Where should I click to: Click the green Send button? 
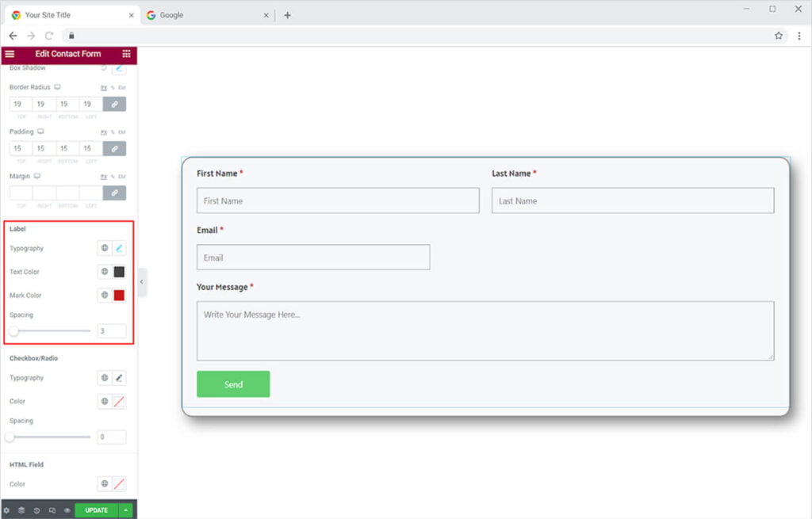(x=233, y=384)
